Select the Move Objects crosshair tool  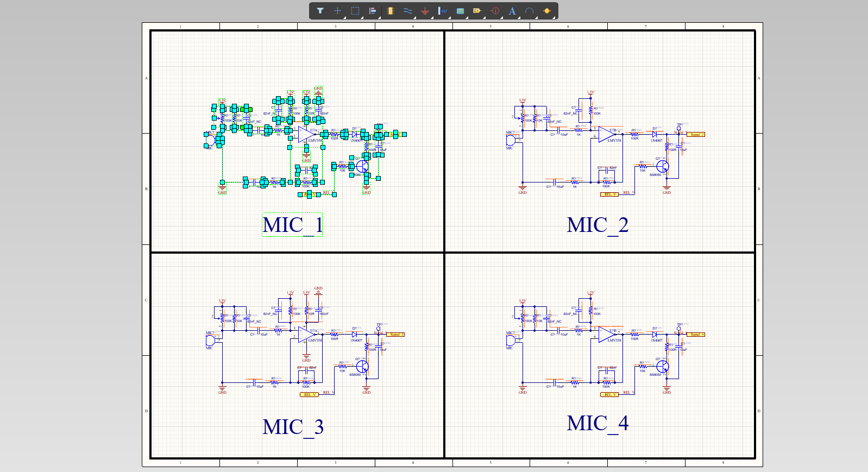338,11
